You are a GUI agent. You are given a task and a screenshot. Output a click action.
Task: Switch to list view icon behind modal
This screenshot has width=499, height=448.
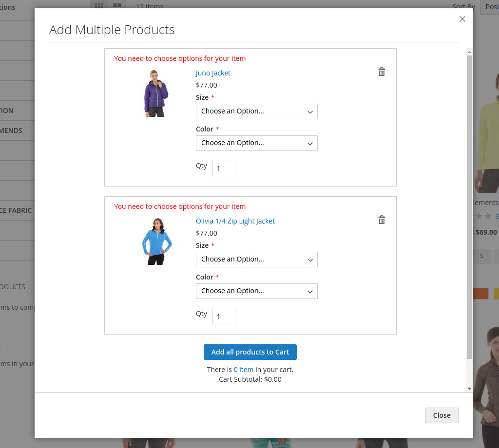[117, 5]
